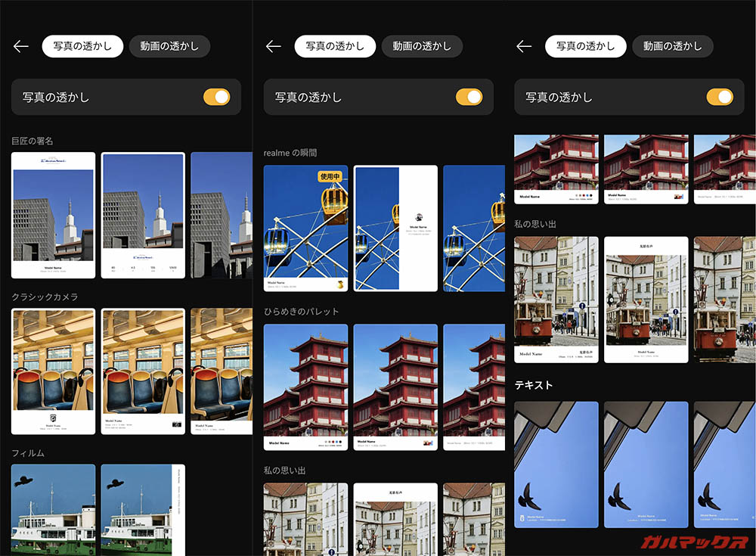Select the first テキスト bird watermark thumbnail

click(x=556, y=464)
